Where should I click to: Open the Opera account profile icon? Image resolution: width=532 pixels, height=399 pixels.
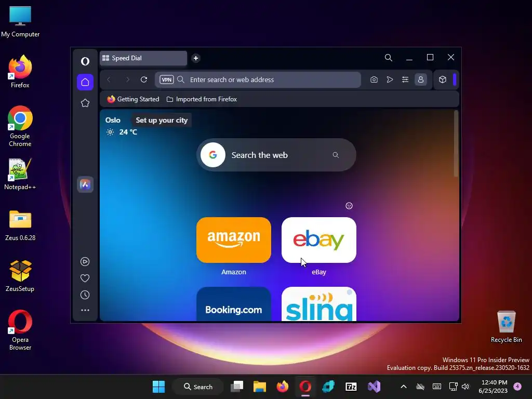pos(421,79)
